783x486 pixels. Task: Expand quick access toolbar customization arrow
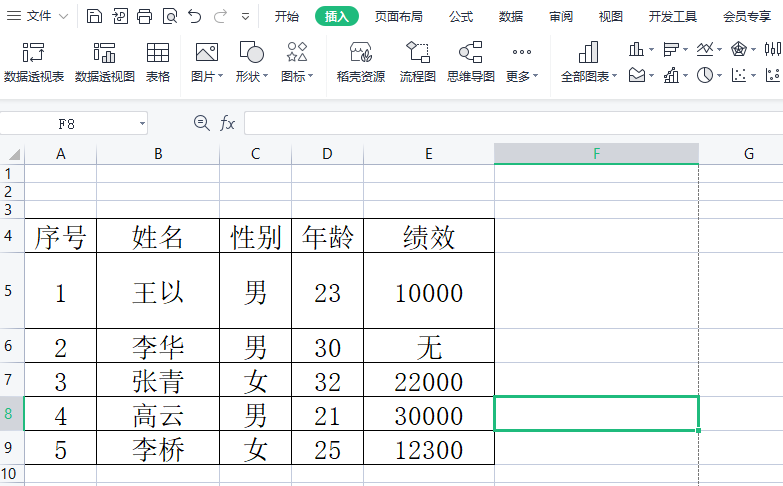point(245,17)
